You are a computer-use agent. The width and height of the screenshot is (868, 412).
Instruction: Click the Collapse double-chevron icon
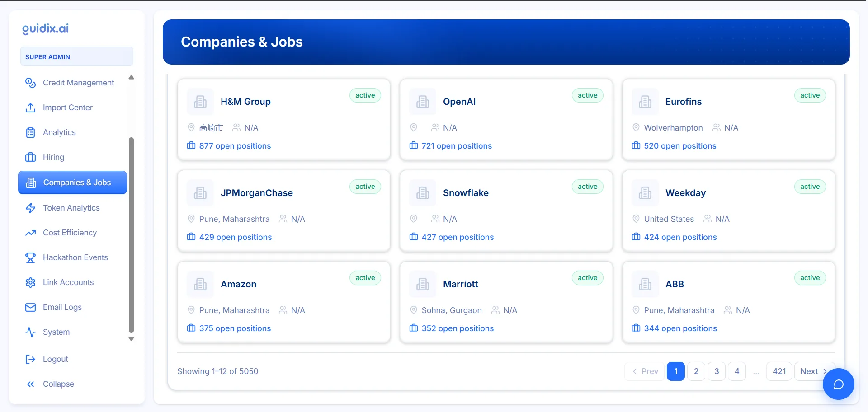click(x=30, y=384)
